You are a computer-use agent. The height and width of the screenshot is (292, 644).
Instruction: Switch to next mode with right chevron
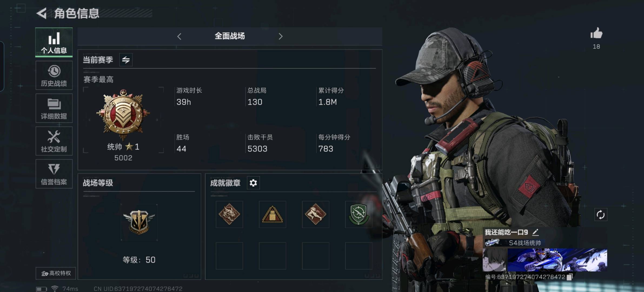(280, 36)
